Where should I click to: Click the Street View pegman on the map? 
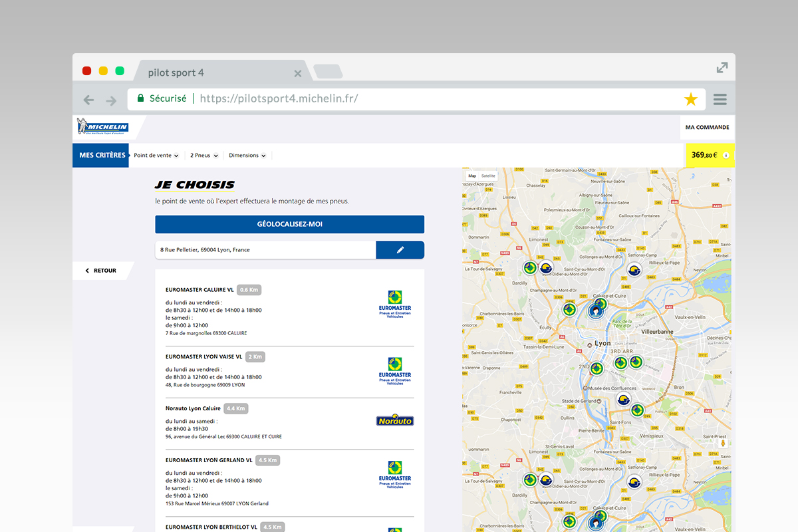[x=722, y=444]
